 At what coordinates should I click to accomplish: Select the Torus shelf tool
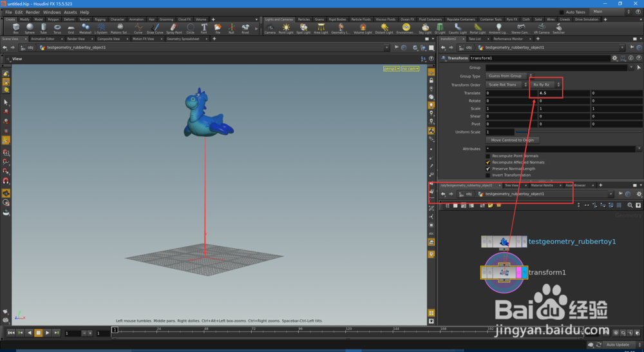(57, 29)
